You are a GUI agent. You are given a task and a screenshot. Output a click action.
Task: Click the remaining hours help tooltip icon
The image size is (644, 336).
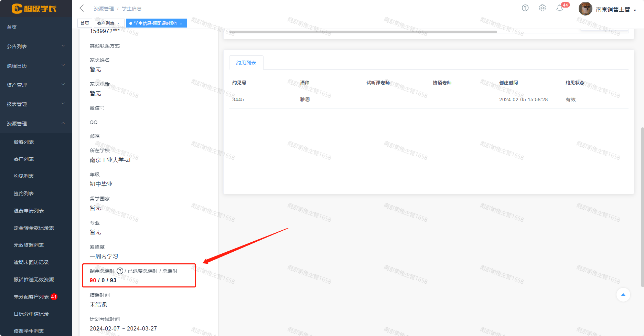pos(120,271)
